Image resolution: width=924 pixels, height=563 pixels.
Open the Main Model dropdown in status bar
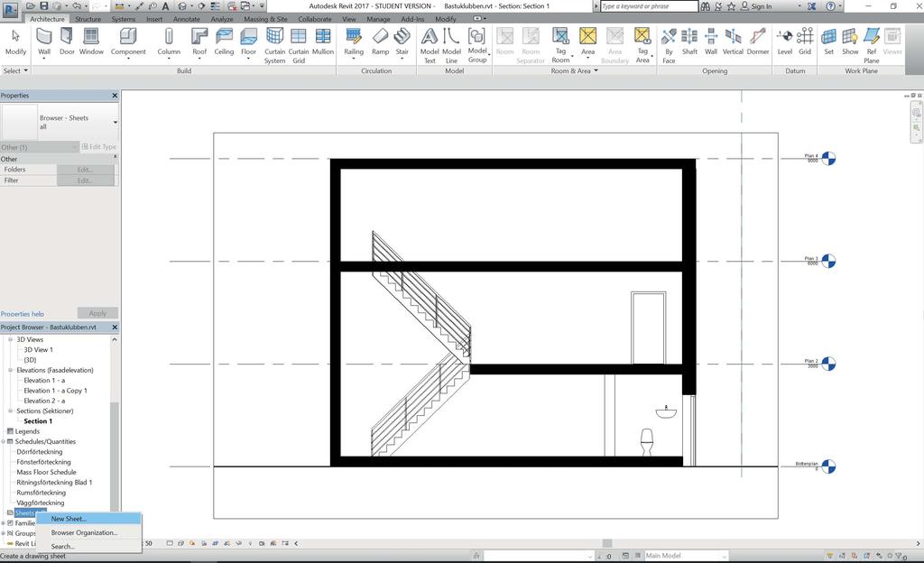point(686,556)
